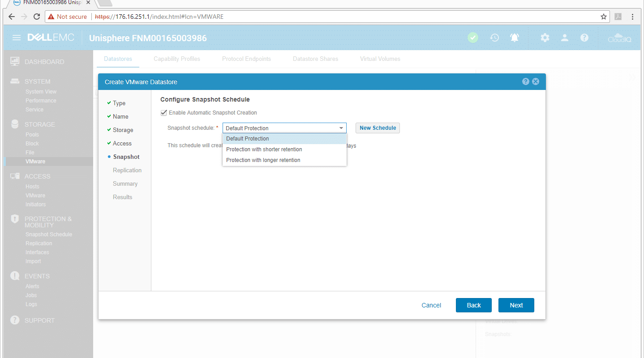Viewport: 644px width, 358px height.
Task: Open the user account profile icon
Action: [565, 38]
